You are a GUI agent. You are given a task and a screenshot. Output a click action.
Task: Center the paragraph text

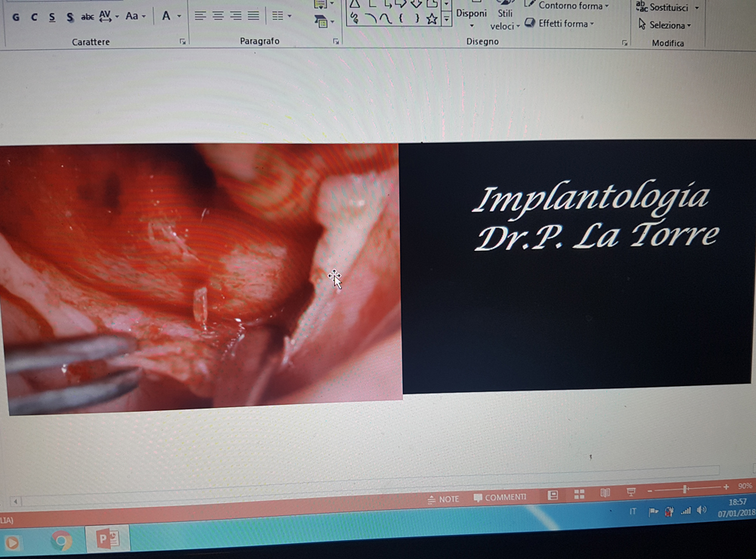point(218,16)
